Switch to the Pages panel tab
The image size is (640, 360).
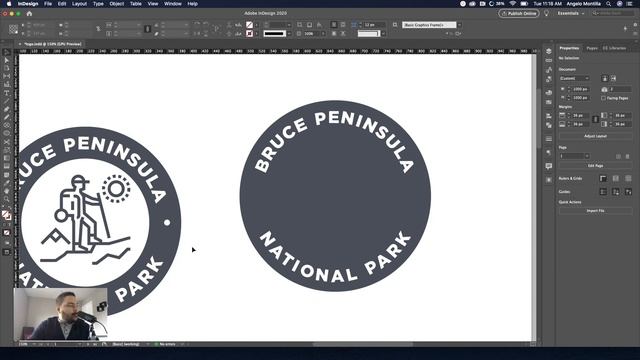(592, 48)
